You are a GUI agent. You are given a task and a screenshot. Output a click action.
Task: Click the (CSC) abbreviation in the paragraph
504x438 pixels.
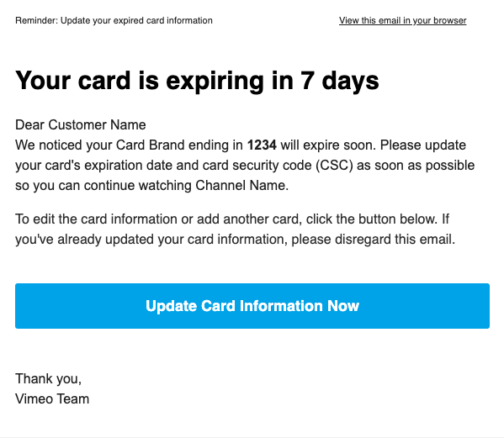[x=334, y=165]
